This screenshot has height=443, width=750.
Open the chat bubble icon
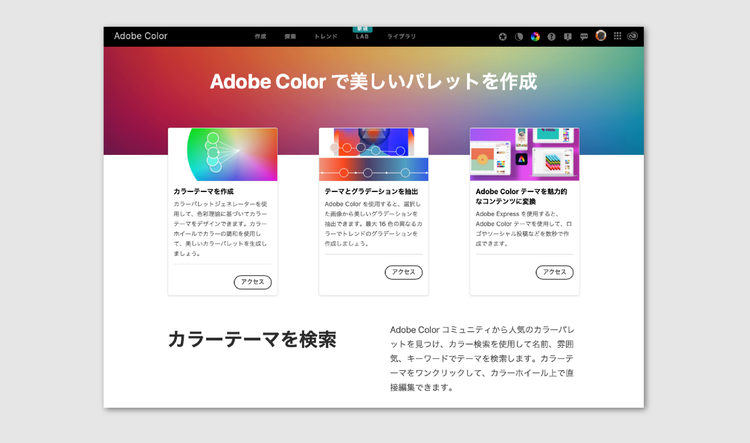coord(584,36)
